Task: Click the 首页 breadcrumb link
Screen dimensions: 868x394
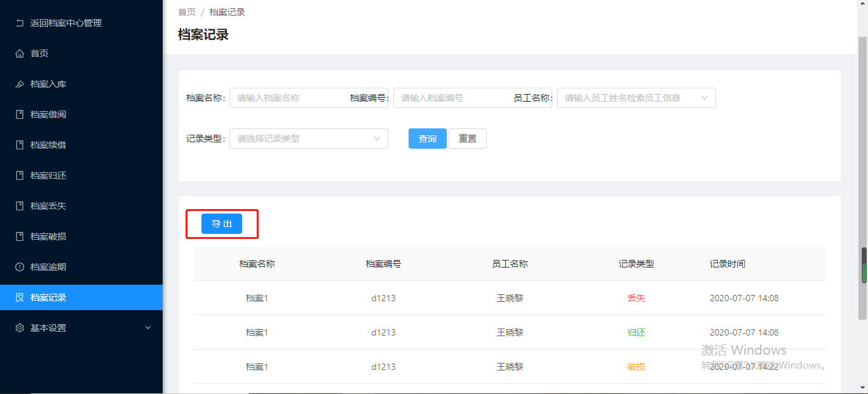Action: [187, 12]
